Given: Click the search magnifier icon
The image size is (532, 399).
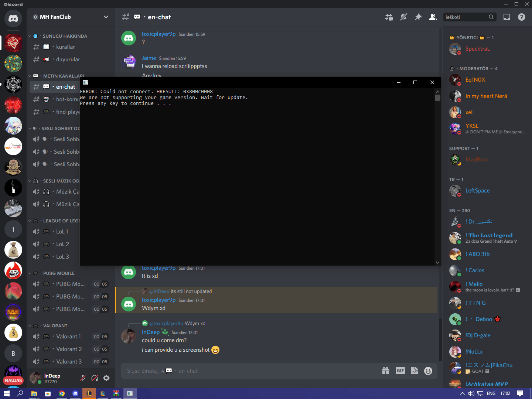Looking at the screenshot, I should click(x=491, y=17).
